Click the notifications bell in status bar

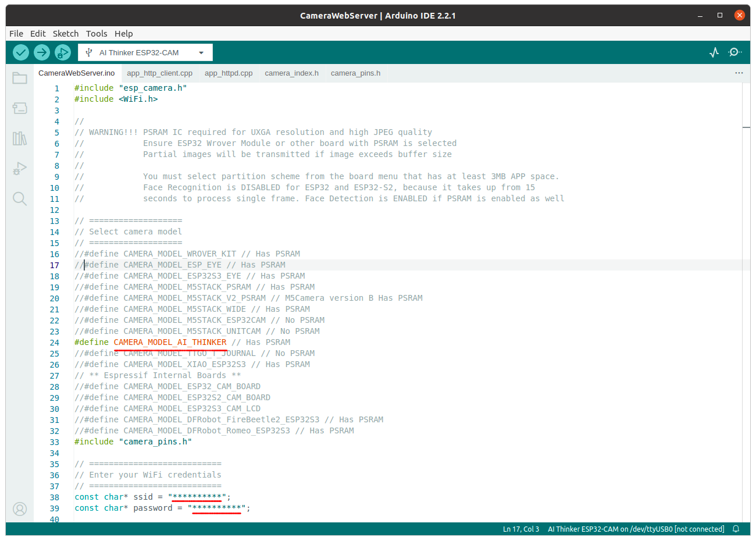point(736,529)
